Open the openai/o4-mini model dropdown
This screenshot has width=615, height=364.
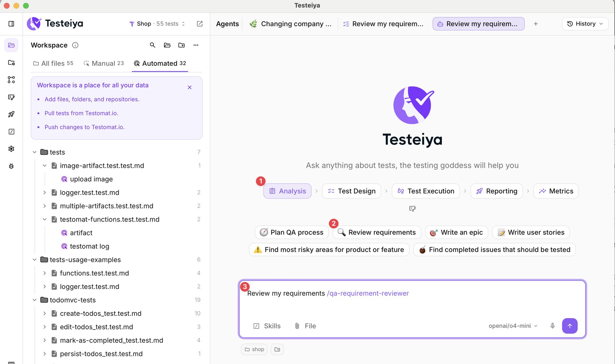(513, 326)
